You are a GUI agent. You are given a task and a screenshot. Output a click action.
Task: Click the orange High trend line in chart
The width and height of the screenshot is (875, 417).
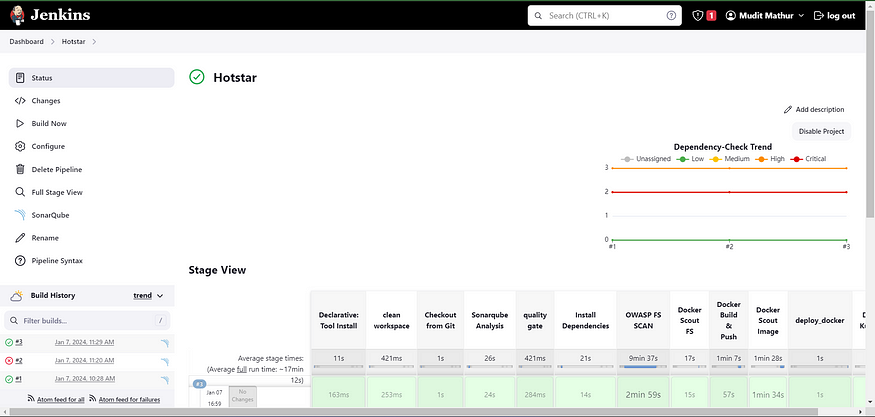(729, 168)
